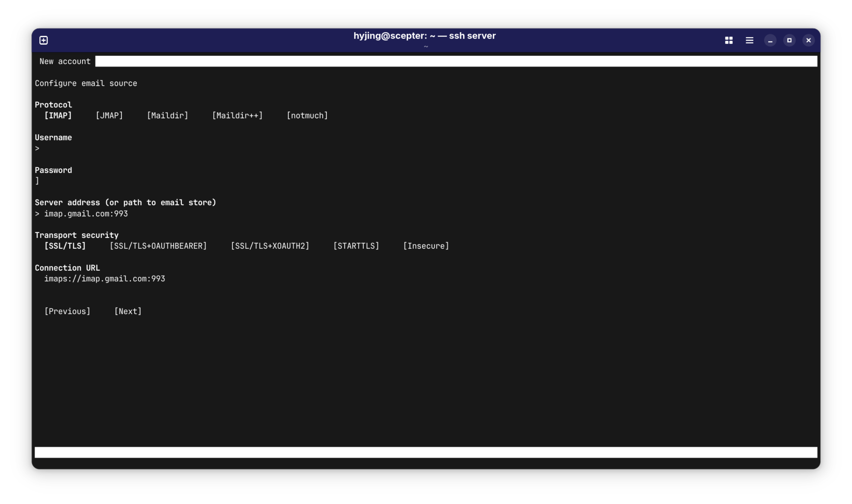Maximize the terminal window
The image size is (852, 504).
(789, 40)
